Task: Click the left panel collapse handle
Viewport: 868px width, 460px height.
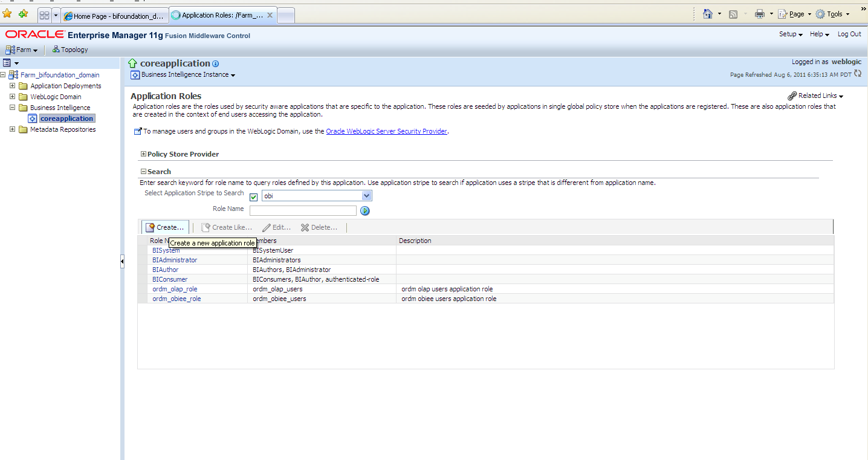Action: tap(122, 262)
